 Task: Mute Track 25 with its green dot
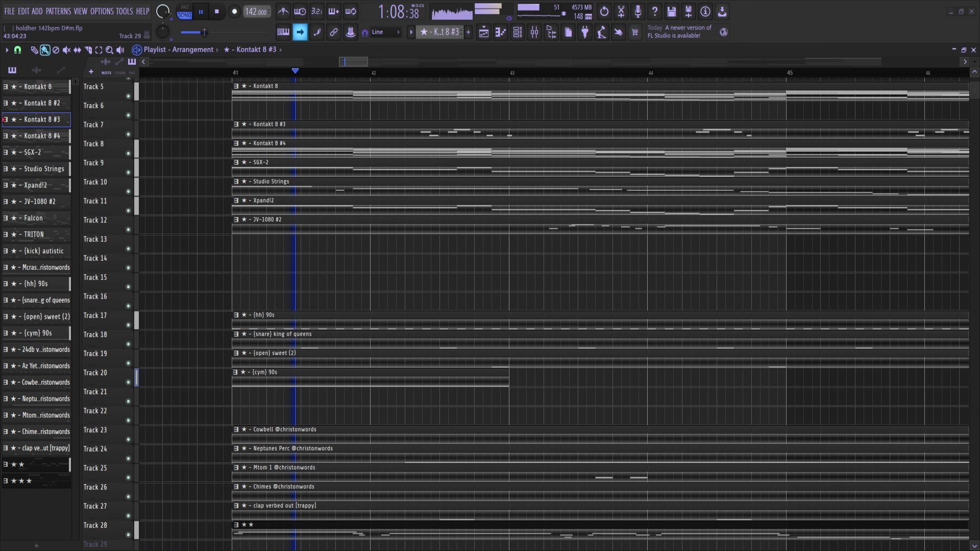pyautogui.click(x=128, y=478)
